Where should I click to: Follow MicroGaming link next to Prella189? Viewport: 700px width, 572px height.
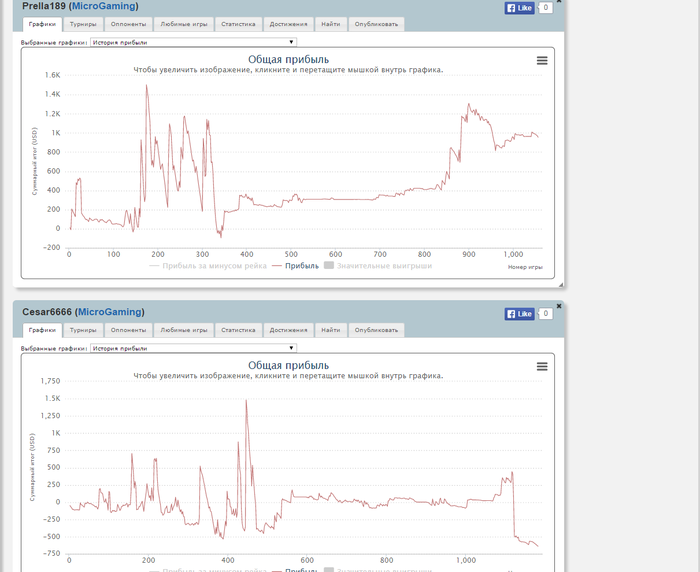click(104, 6)
